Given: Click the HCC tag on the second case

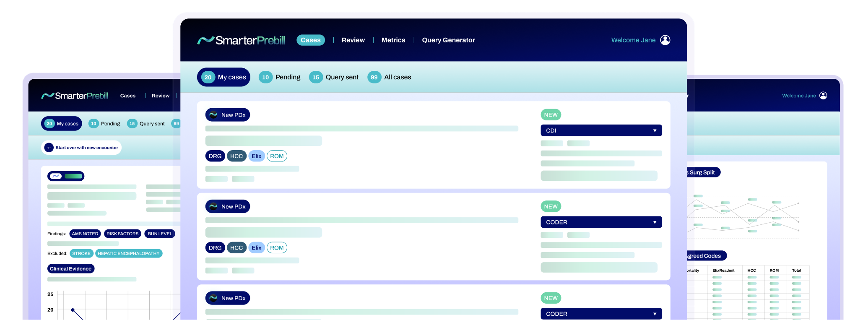Looking at the screenshot, I should tap(236, 248).
